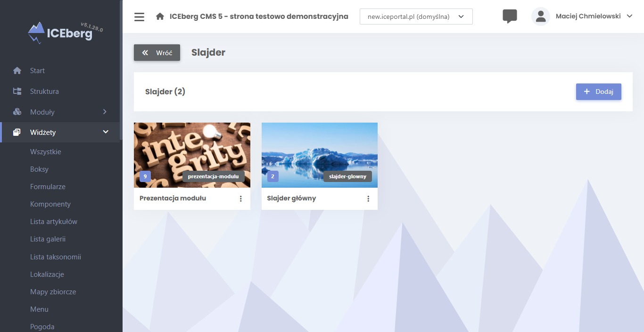Image resolution: width=644 pixels, height=332 pixels.
Task: Click the Struktura tree icon
Action: (17, 91)
